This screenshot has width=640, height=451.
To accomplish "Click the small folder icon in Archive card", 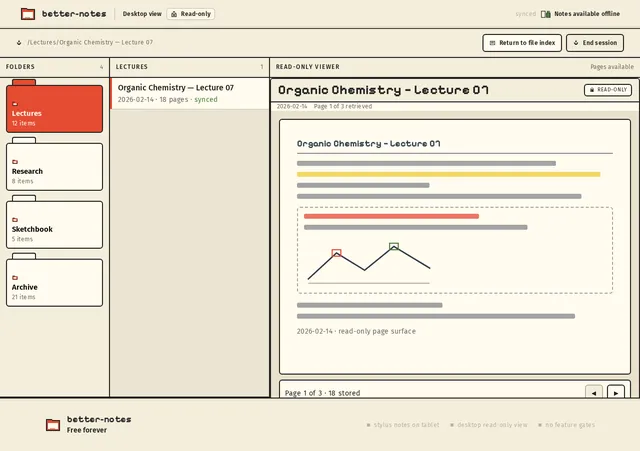I will (x=15, y=278).
